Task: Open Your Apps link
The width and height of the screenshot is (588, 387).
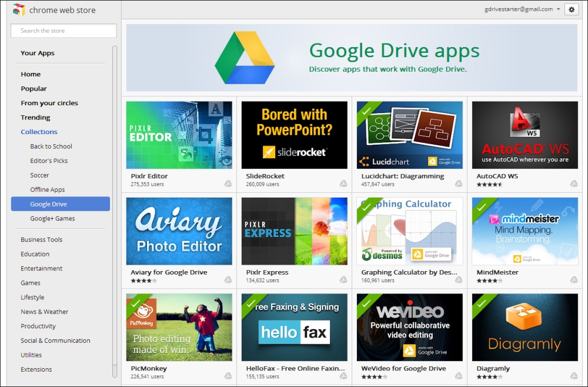Action: pos(37,53)
